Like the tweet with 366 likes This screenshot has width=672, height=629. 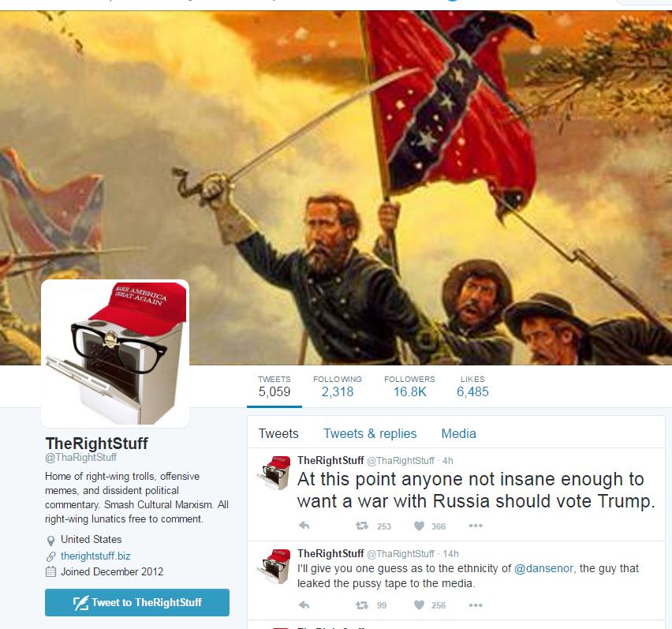pyautogui.click(x=419, y=526)
